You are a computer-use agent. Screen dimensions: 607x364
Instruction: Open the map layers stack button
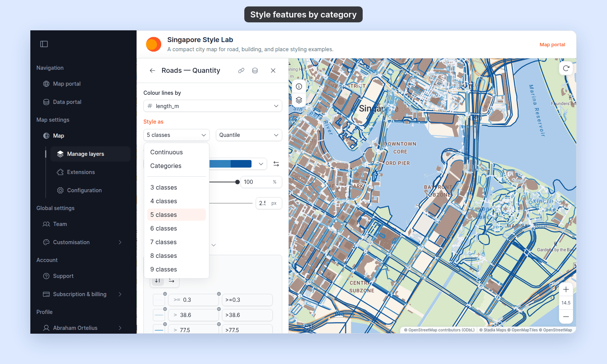[299, 100]
